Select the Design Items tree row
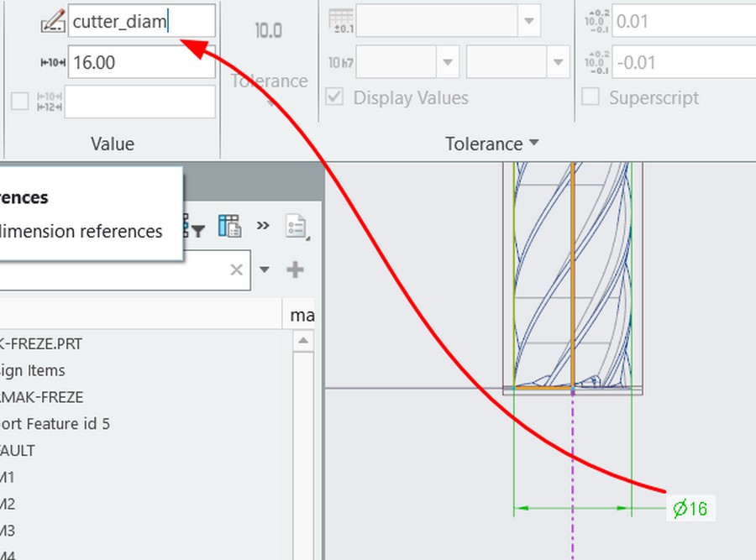 pyautogui.click(x=32, y=370)
